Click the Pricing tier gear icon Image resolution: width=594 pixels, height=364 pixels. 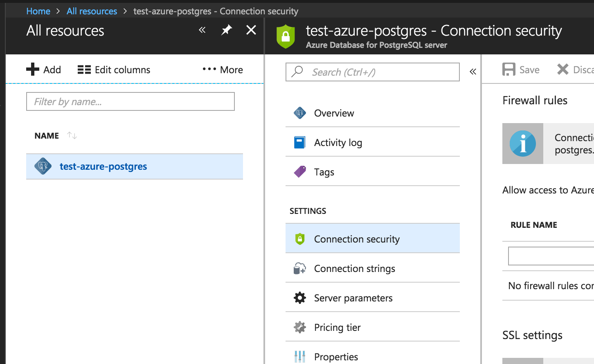pos(300,327)
